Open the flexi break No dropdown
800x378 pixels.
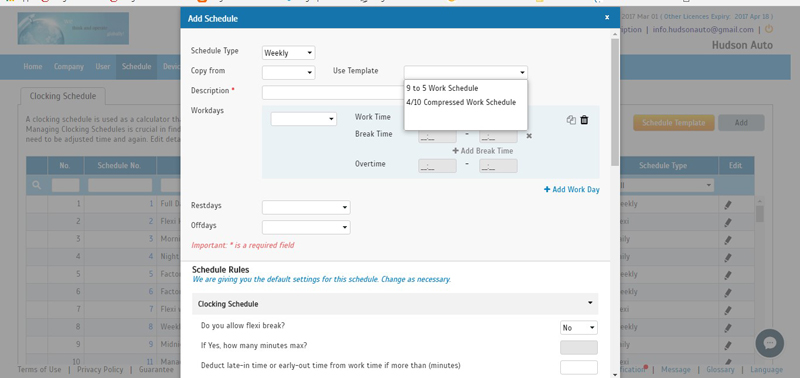click(x=579, y=327)
